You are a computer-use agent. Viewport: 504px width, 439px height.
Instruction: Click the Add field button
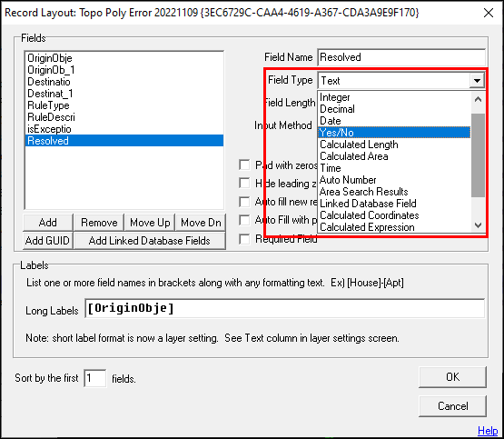coord(48,223)
